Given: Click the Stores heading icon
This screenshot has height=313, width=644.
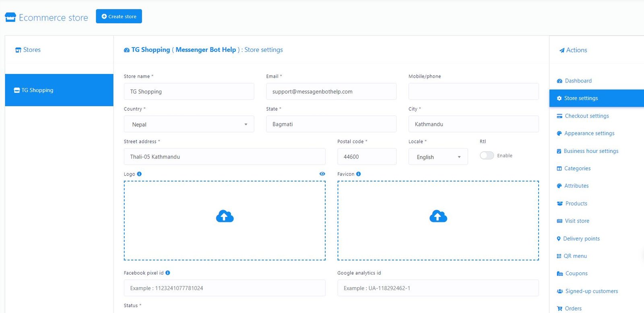Looking at the screenshot, I should (x=18, y=50).
